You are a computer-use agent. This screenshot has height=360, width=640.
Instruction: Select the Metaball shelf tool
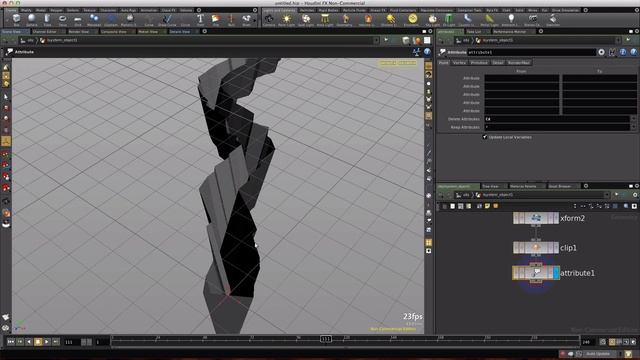click(94, 20)
